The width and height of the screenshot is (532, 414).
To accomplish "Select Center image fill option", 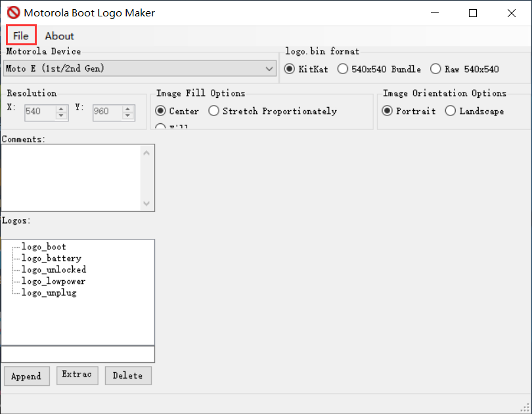I will (161, 111).
